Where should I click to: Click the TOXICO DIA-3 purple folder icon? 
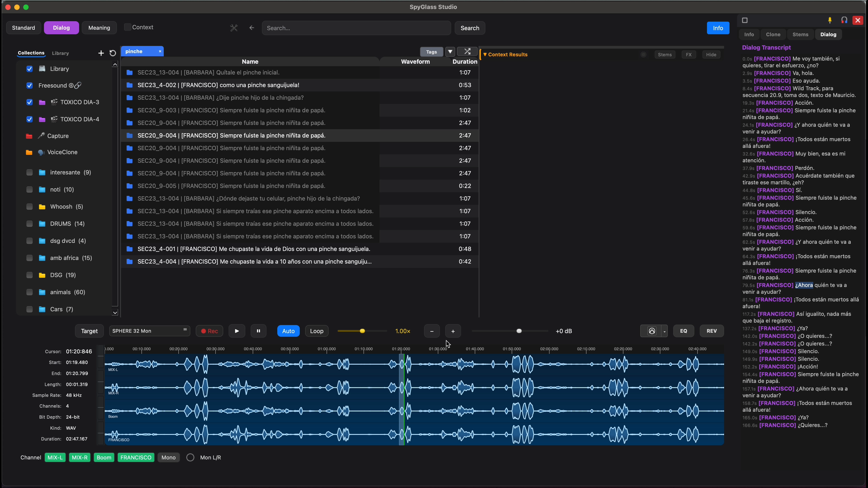[x=42, y=102]
